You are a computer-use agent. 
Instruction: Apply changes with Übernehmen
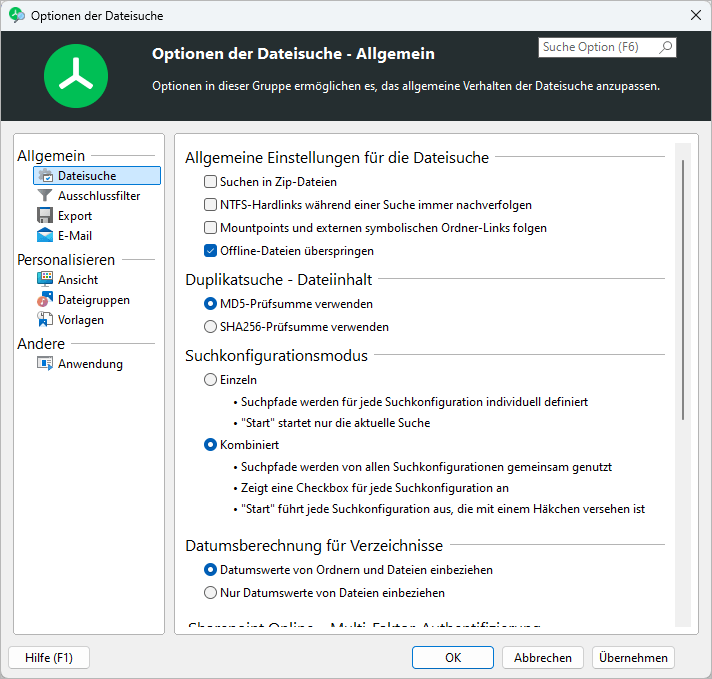(633, 658)
